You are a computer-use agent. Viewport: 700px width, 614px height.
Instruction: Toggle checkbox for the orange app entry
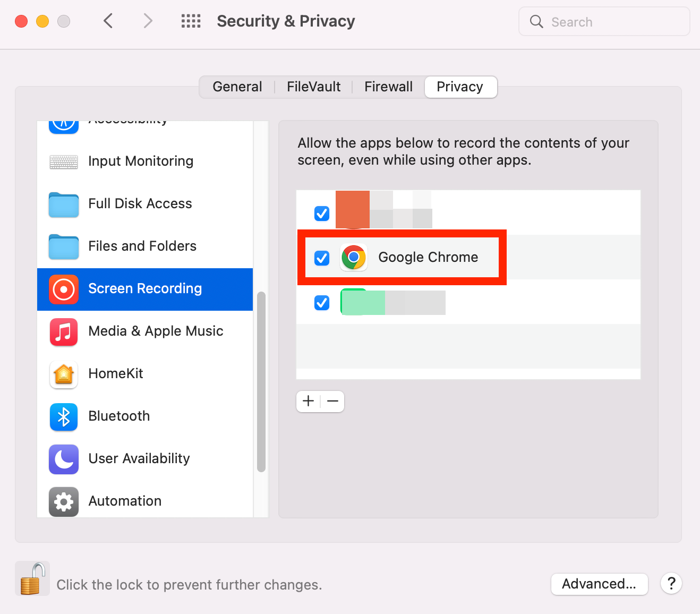click(x=322, y=214)
